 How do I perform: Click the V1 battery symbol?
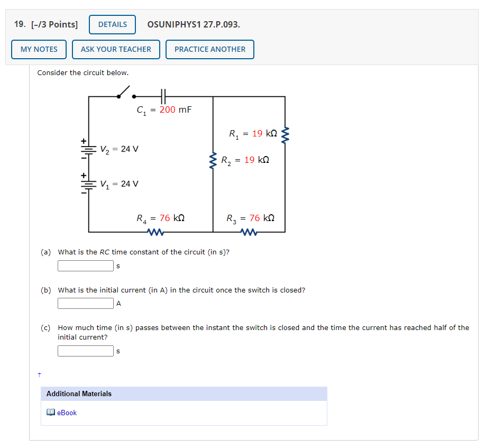click(x=88, y=184)
